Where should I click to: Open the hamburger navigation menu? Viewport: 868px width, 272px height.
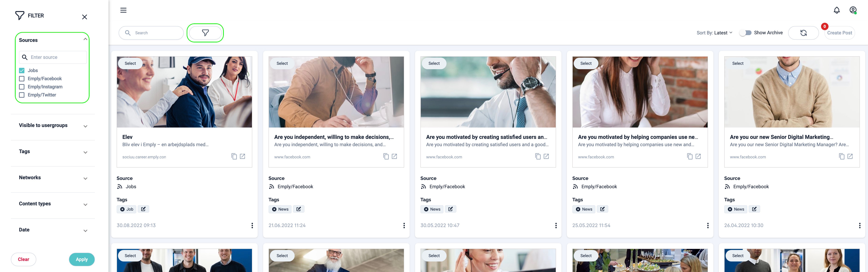(x=123, y=10)
